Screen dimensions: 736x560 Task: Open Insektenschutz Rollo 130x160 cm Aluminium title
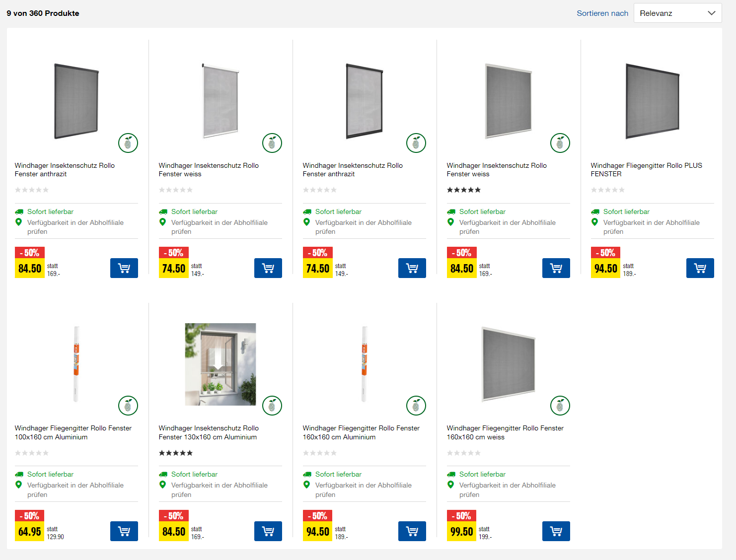209,432
